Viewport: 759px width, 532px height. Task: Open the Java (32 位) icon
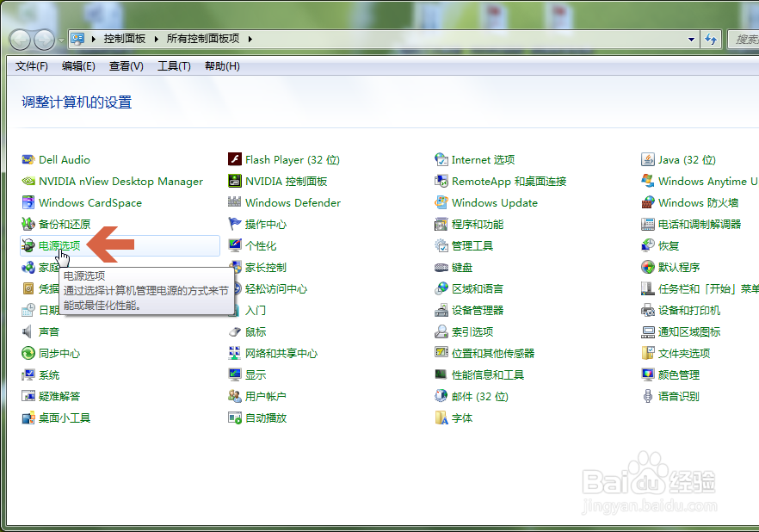pos(648,159)
